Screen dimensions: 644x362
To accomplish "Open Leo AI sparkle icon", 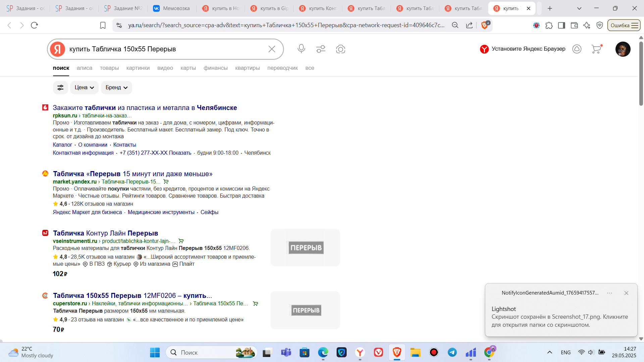I will pyautogui.click(x=587, y=25).
